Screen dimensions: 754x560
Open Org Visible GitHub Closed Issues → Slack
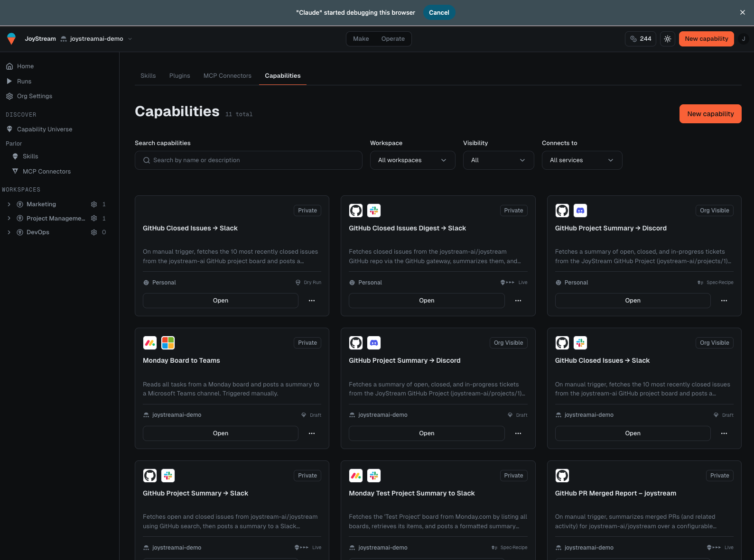(x=633, y=433)
